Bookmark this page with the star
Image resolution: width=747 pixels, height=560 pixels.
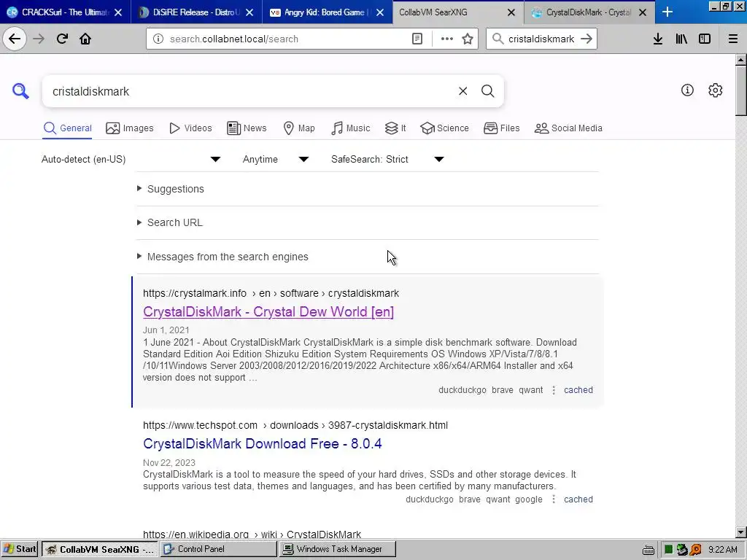click(x=468, y=39)
